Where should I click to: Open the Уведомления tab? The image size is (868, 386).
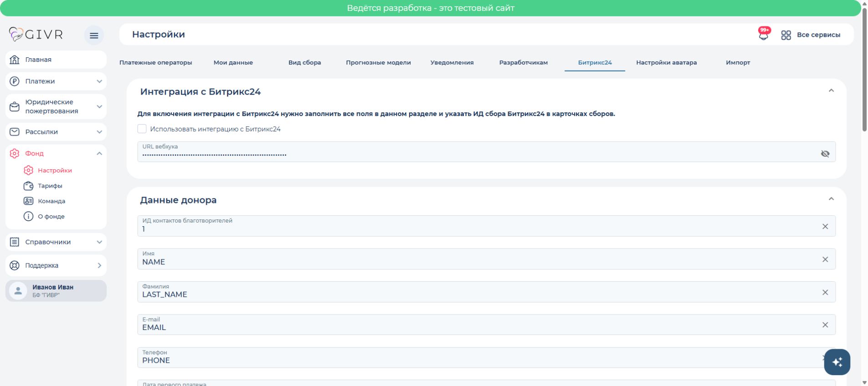(452, 63)
